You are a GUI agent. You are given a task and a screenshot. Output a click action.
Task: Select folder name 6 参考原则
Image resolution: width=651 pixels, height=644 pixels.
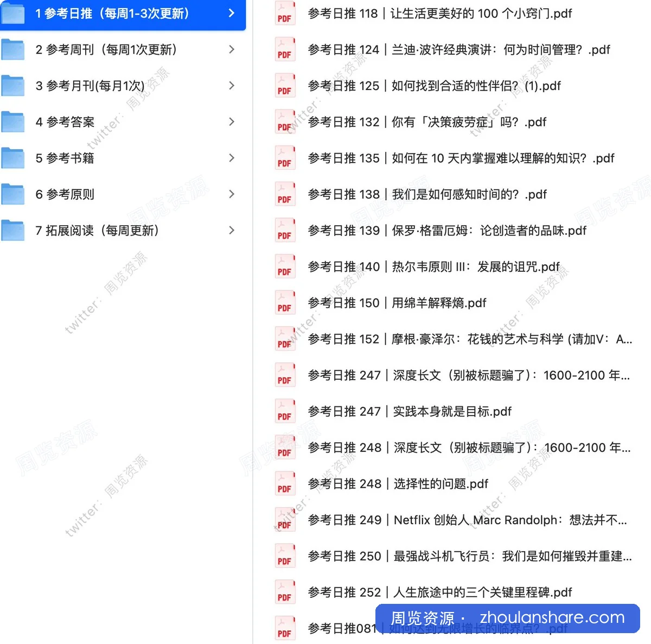tap(65, 194)
